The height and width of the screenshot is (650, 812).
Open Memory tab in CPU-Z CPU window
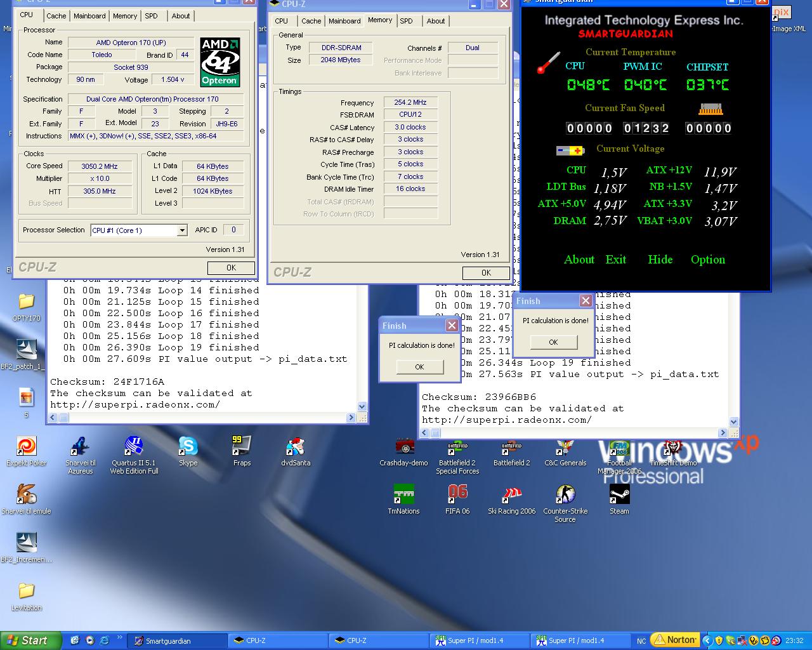pyautogui.click(x=125, y=16)
